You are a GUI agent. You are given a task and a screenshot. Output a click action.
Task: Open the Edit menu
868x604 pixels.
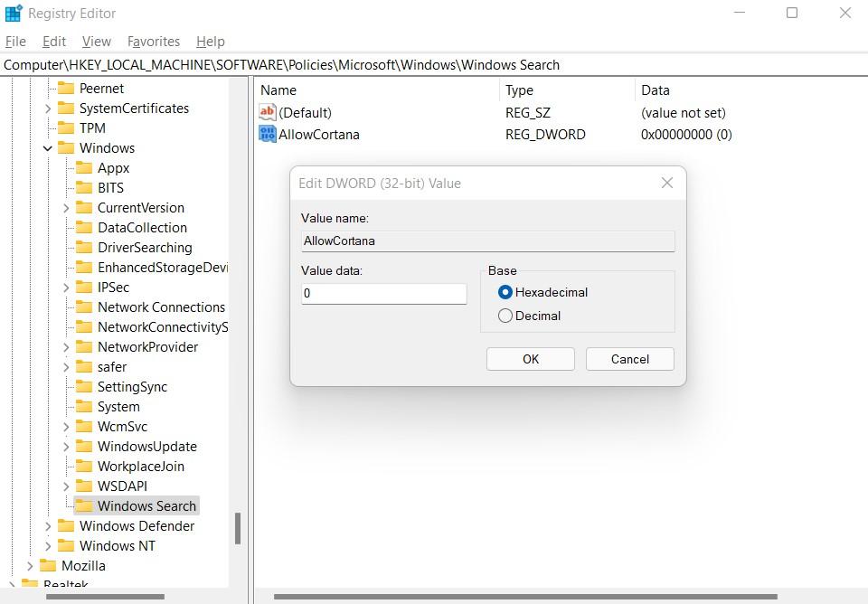click(54, 42)
